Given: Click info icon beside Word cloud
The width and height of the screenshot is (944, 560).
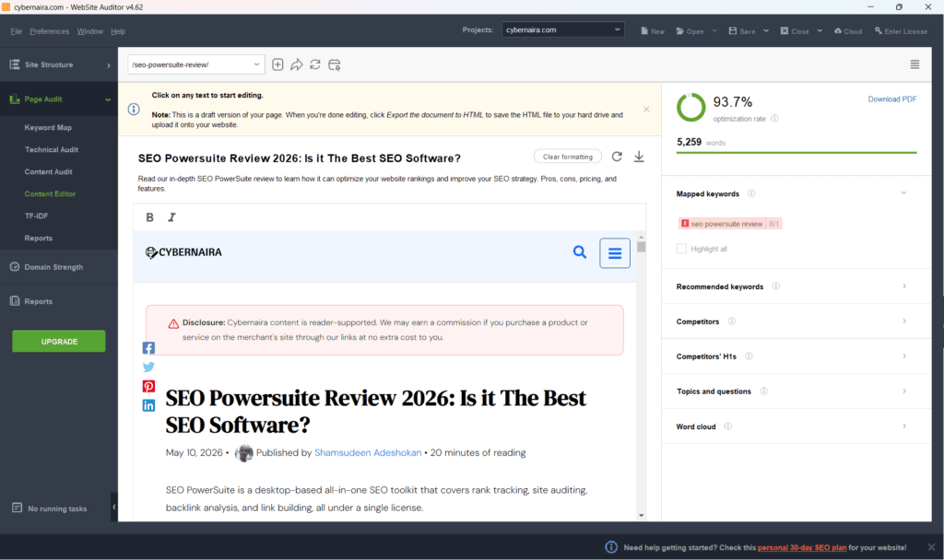Looking at the screenshot, I should click(728, 426).
